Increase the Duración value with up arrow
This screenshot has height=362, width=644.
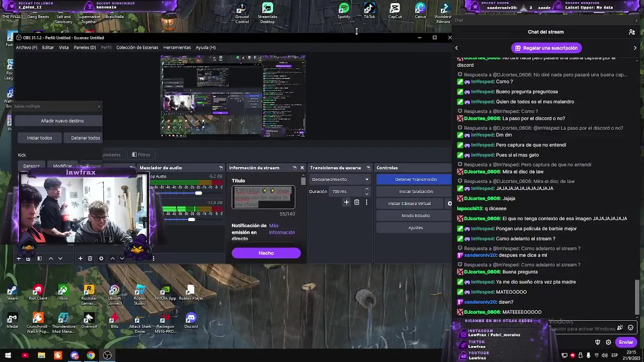(x=367, y=189)
